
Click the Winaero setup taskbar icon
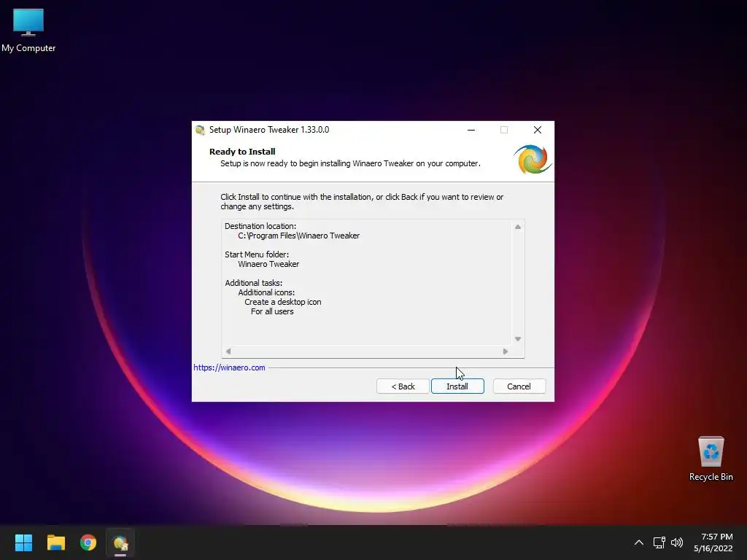[x=120, y=542]
